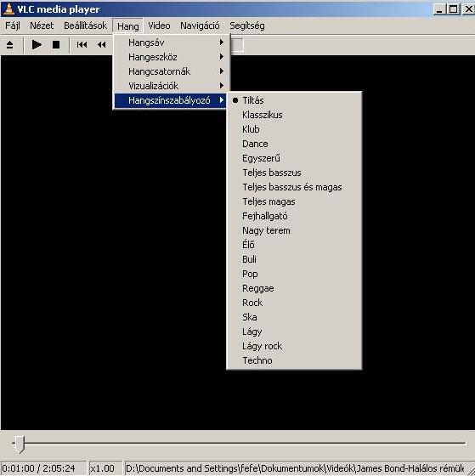The height and width of the screenshot is (476, 475).
Task: Choose the Reggae equalizer preset
Action: tap(294, 288)
